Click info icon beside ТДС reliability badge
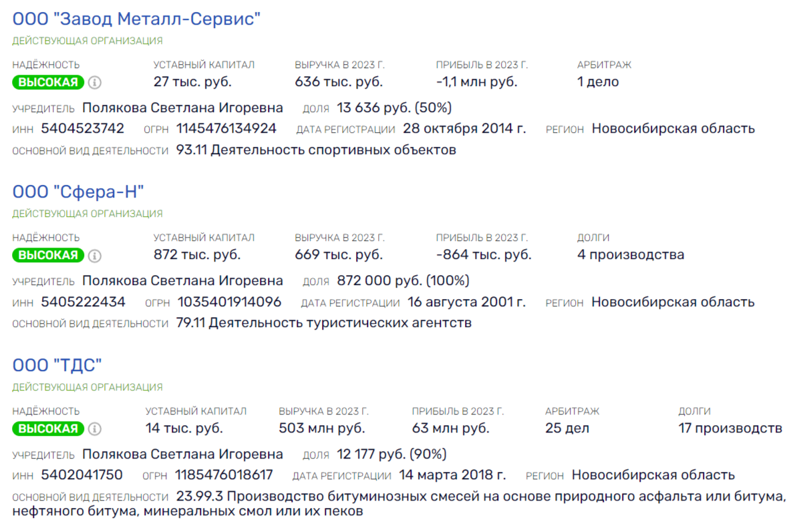Image resolution: width=807 pixels, height=532 pixels. tap(95, 429)
